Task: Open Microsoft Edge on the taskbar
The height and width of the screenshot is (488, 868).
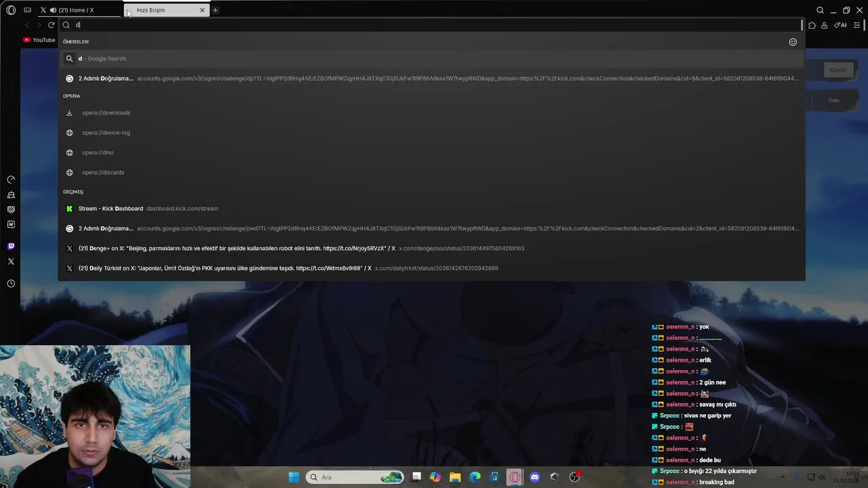Action: pos(475,477)
